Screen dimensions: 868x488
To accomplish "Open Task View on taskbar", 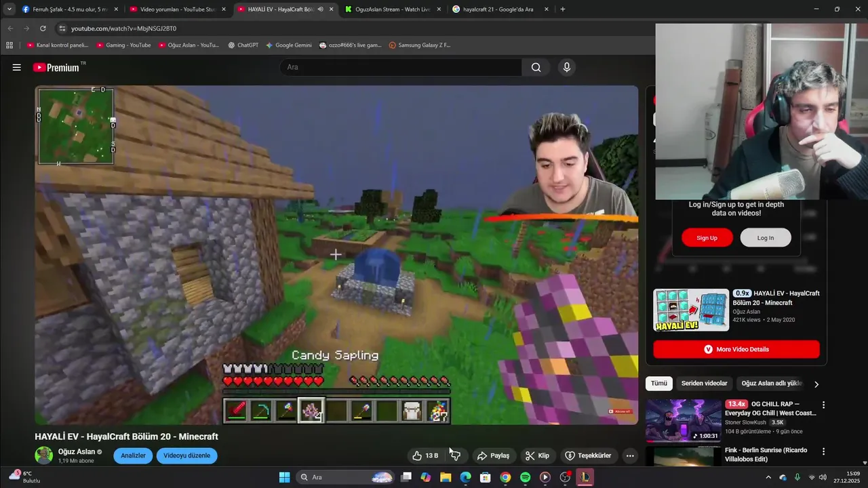I will point(406,477).
